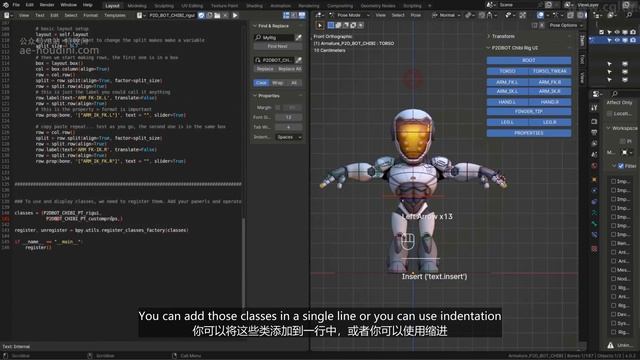Viewport: 640px width, 360px height.
Task: Click the FINGER_TIP rig button
Action: coord(529,111)
